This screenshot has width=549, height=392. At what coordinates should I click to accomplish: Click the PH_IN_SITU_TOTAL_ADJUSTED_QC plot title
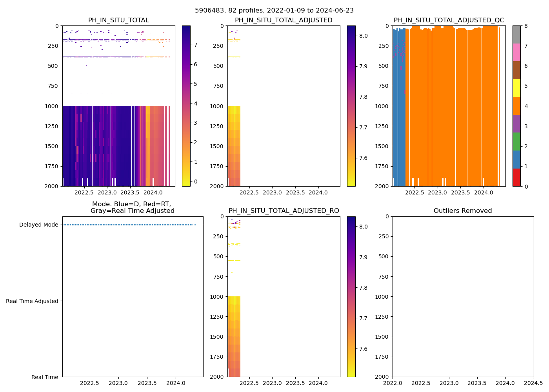(x=449, y=20)
